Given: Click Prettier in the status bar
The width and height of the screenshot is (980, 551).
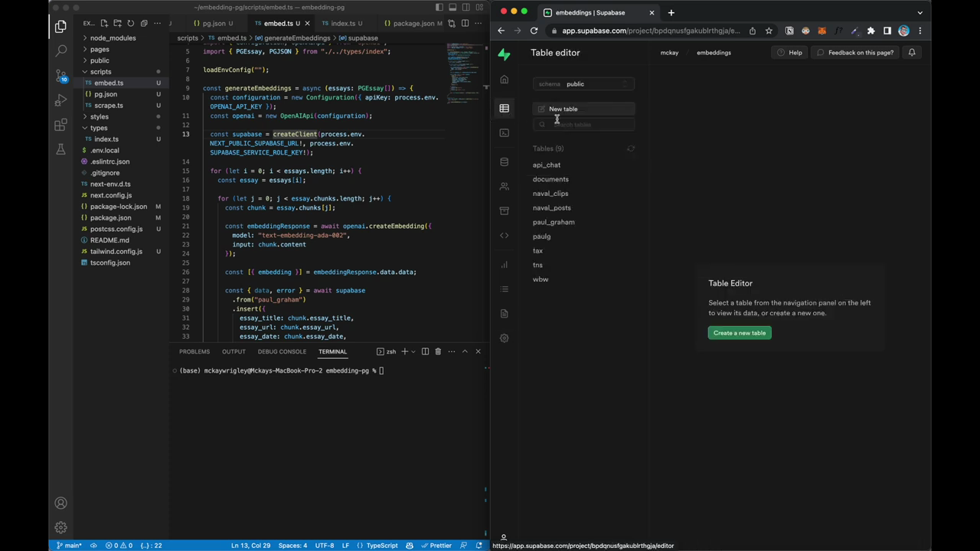Looking at the screenshot, I should [436, 546].
